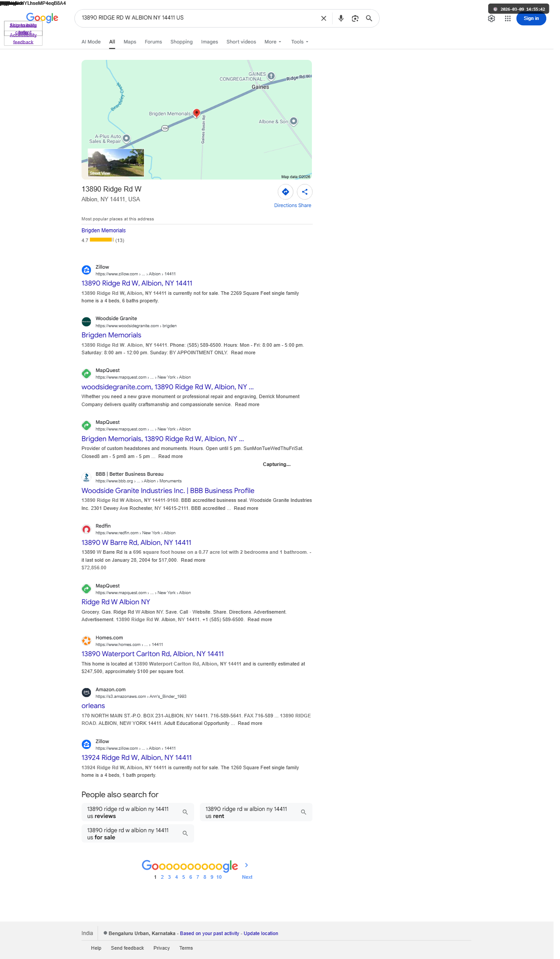The width and height of the screenshot is (560, 959).
Task: Start voice search with microphone icon
Action: coord(341,18)
